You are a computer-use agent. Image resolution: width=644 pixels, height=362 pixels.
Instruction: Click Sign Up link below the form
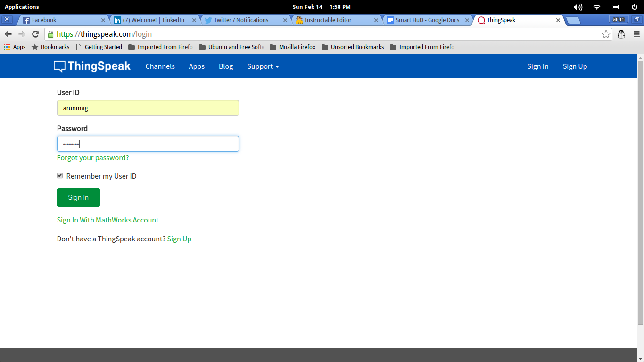(x=179, y=239)
